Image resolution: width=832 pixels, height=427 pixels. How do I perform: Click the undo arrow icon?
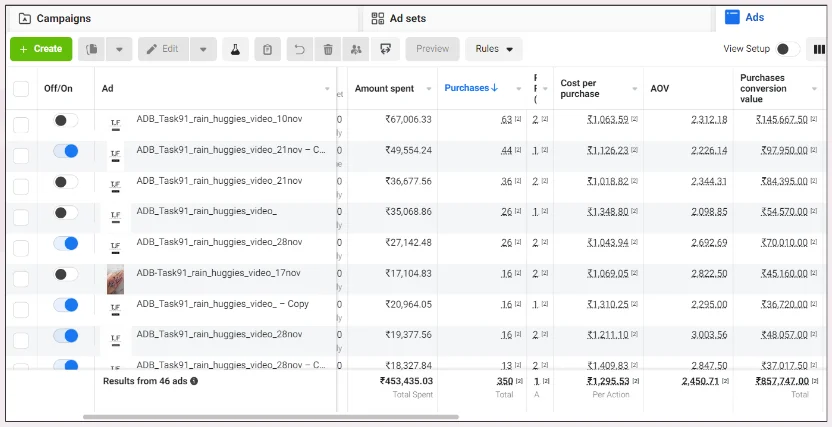coord(299,49)
